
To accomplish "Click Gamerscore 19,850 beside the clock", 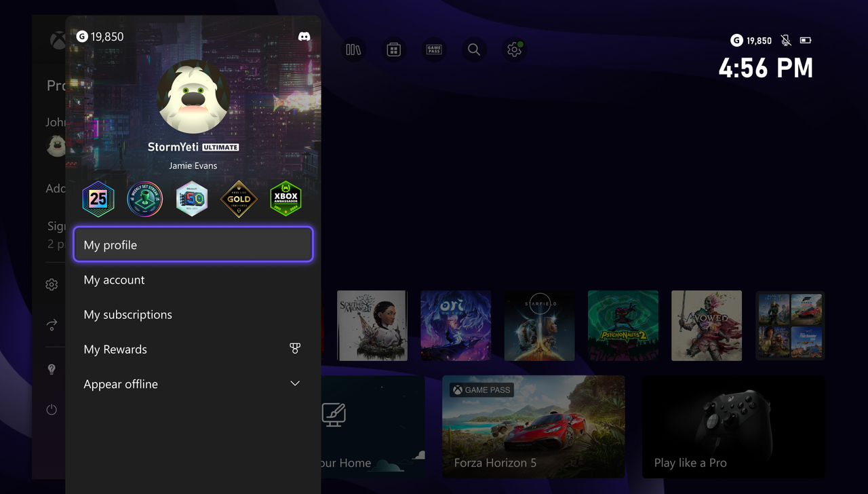I will (751, 41).
